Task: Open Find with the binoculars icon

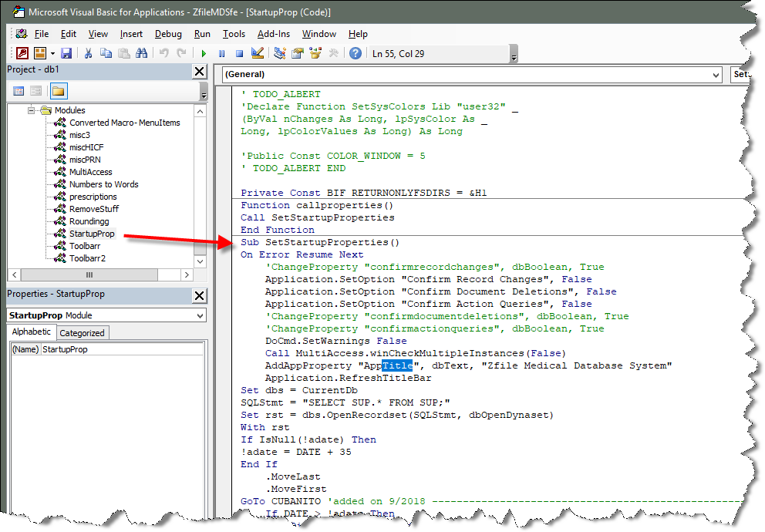Action: tap(141, 53)
